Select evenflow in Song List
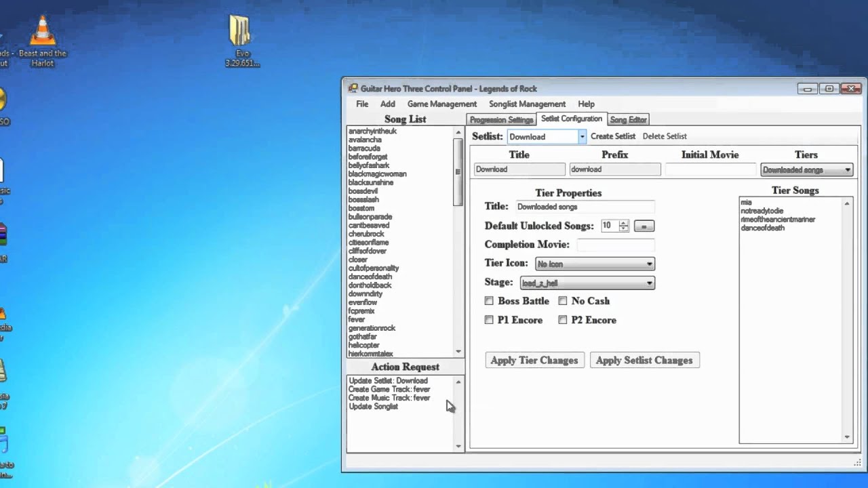 (363, 302)
